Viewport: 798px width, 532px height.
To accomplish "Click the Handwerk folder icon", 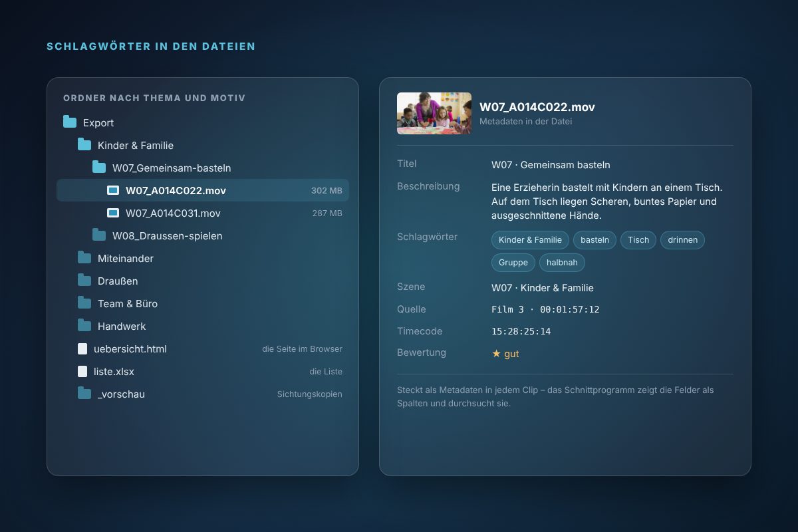I will coord(84,326).
